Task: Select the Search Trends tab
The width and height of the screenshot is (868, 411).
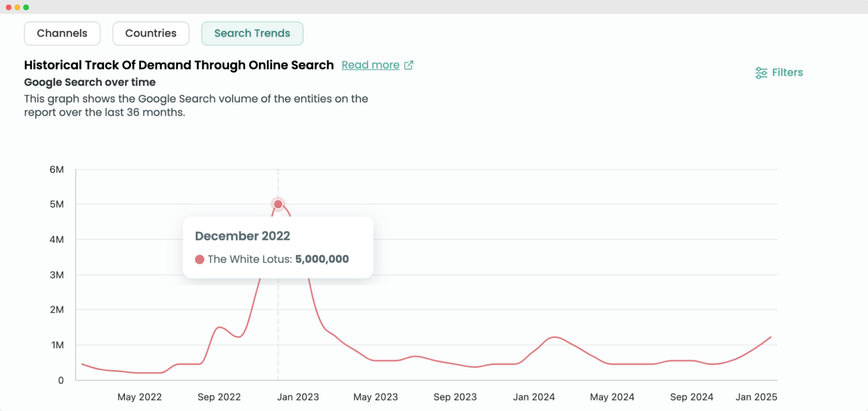Action: (252, 33)
